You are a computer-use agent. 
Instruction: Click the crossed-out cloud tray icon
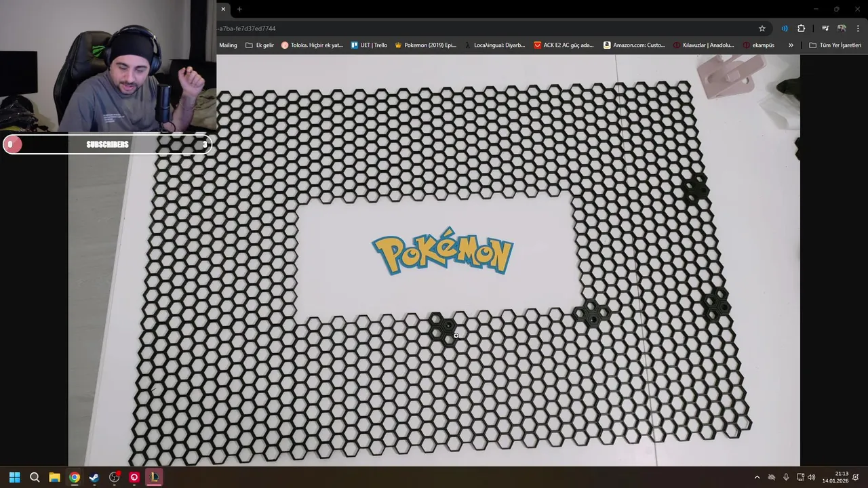772,477
